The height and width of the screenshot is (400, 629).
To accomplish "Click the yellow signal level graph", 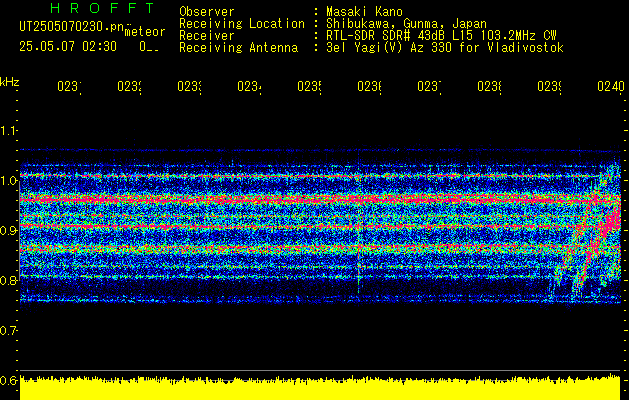I will click(x=320, y=388).
